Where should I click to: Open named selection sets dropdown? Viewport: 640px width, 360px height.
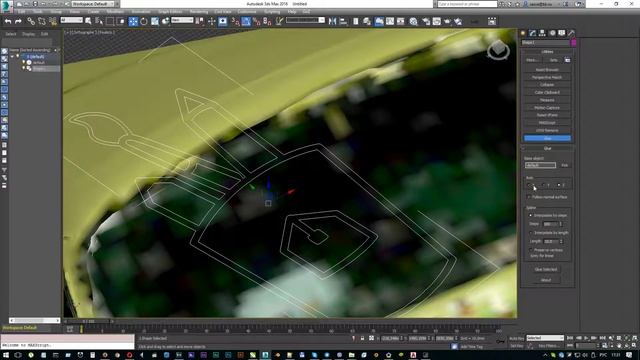pyautogui.click(x=305, y=20)
